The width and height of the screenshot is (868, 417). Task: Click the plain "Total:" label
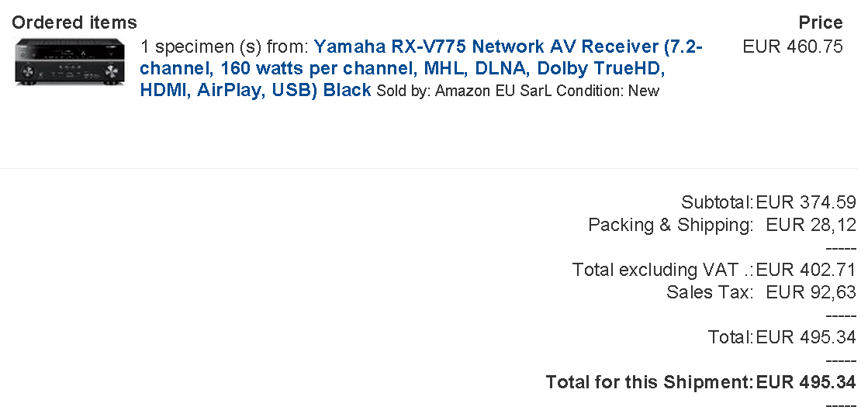pos(730,338)
